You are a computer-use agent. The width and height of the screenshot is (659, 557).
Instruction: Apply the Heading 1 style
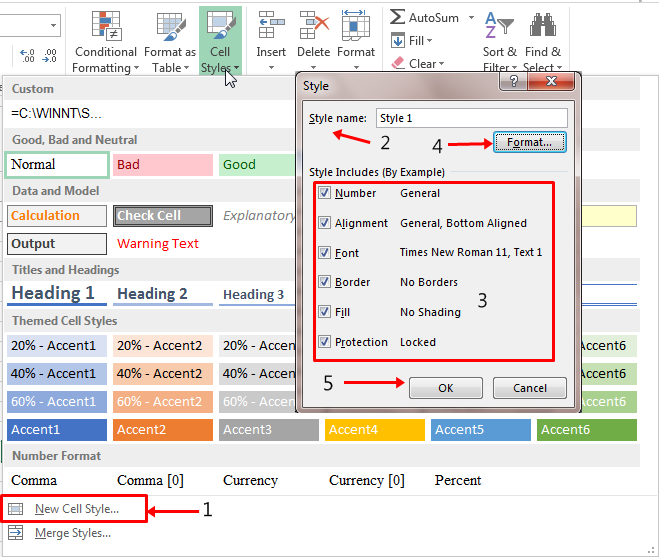point(57,293)
